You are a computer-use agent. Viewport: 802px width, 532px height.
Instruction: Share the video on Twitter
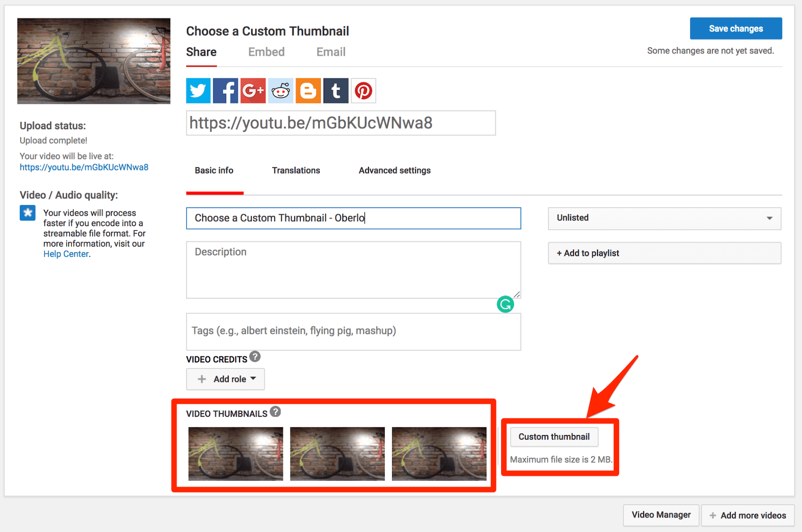coord(198,90)
